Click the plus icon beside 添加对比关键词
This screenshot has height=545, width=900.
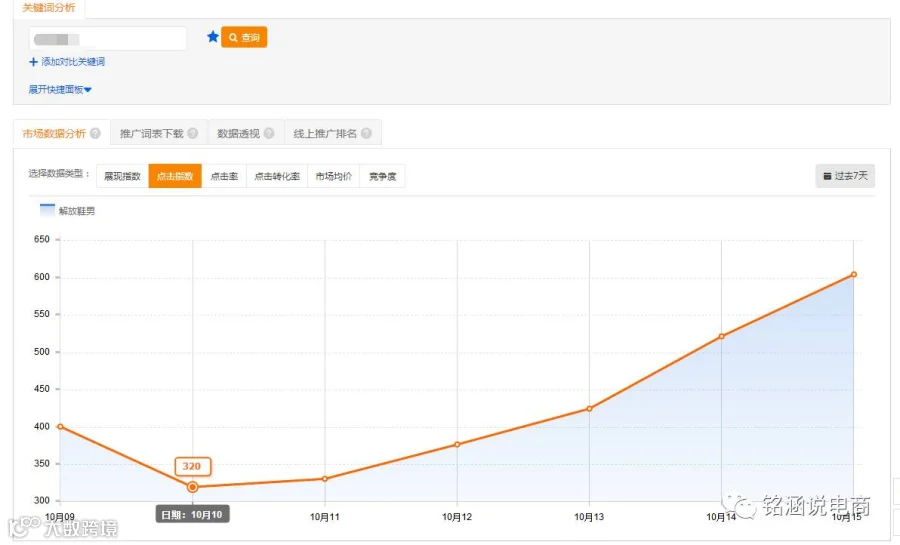pyautogui.click(x=33, y=62)
